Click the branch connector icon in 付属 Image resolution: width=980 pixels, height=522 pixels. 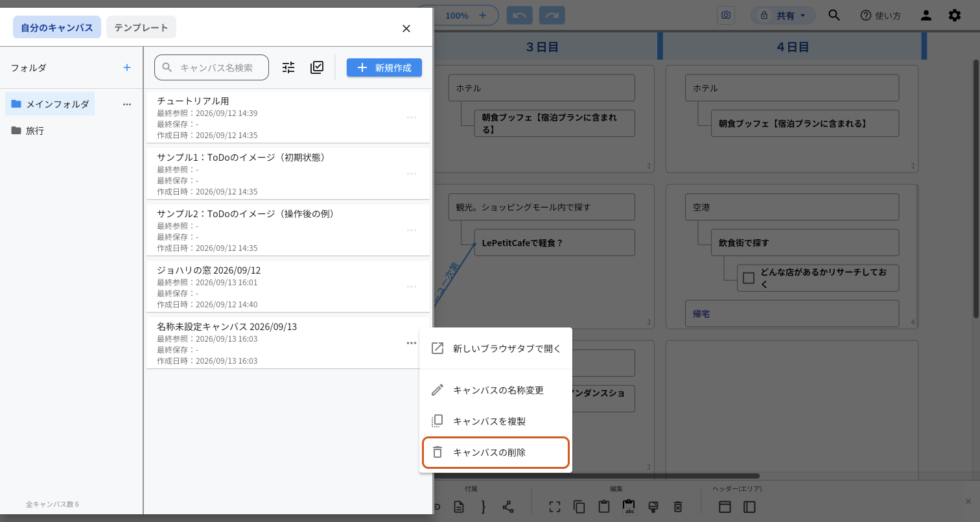pyautogui.click(x=507, y=507)
